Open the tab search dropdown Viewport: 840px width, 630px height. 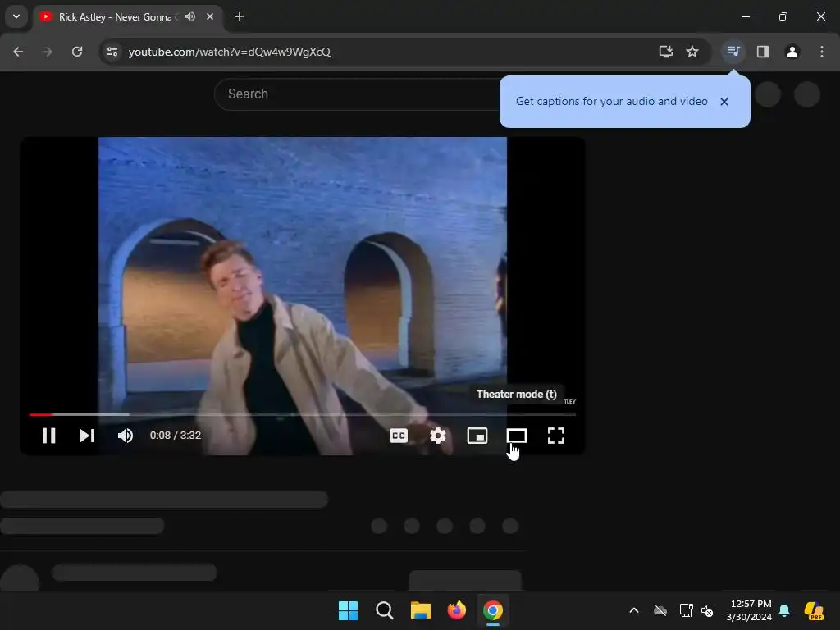coord(16,16)
